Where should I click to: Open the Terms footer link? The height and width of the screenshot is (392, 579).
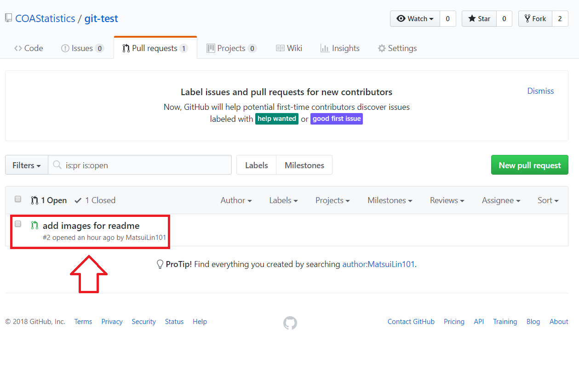(x=83, y=322)
